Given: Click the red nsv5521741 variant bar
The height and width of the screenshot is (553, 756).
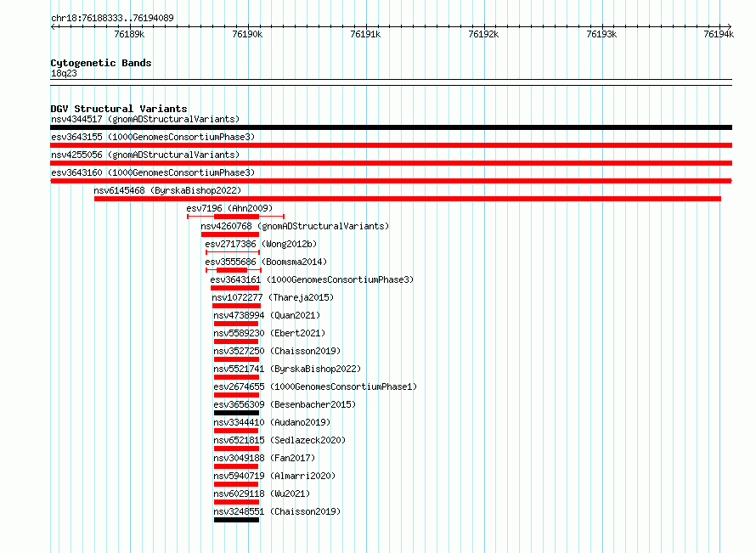Looking at the screenshot, I should pos(237,377).
